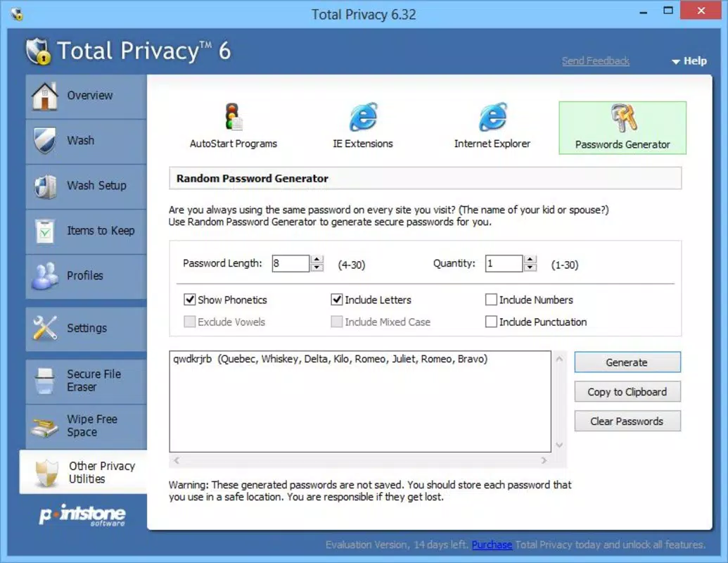728x563 pixels.
Task: Switch to the Wash Setup section
Action: [87, 186]
